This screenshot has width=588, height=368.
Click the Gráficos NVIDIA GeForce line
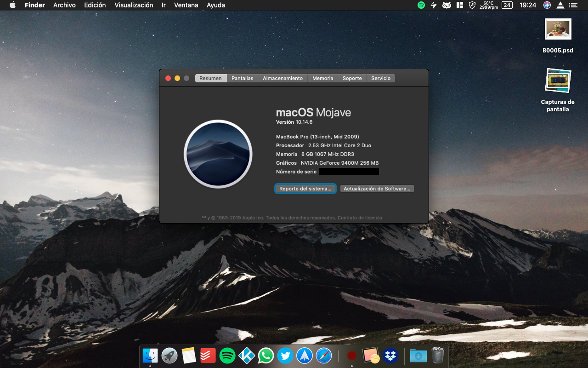327,163
